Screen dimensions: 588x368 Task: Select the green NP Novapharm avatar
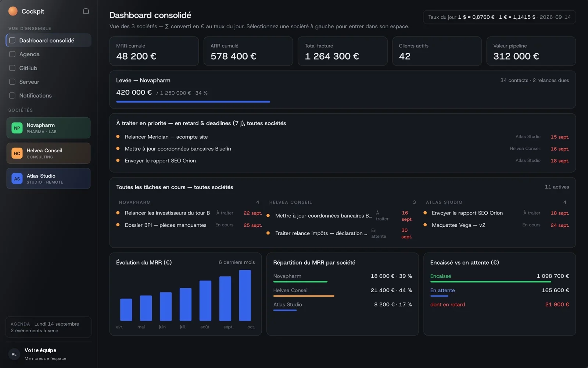pos(17,128)
